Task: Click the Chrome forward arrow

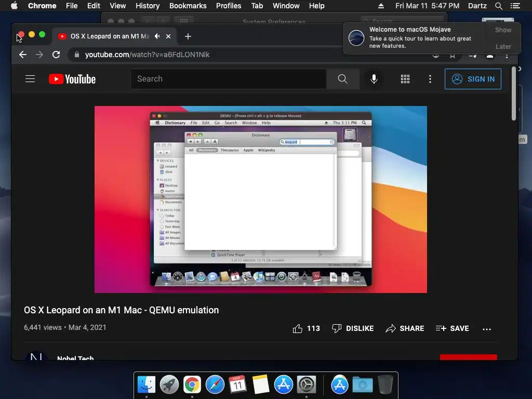Action: pyautogui.click(x=39, y=55)
